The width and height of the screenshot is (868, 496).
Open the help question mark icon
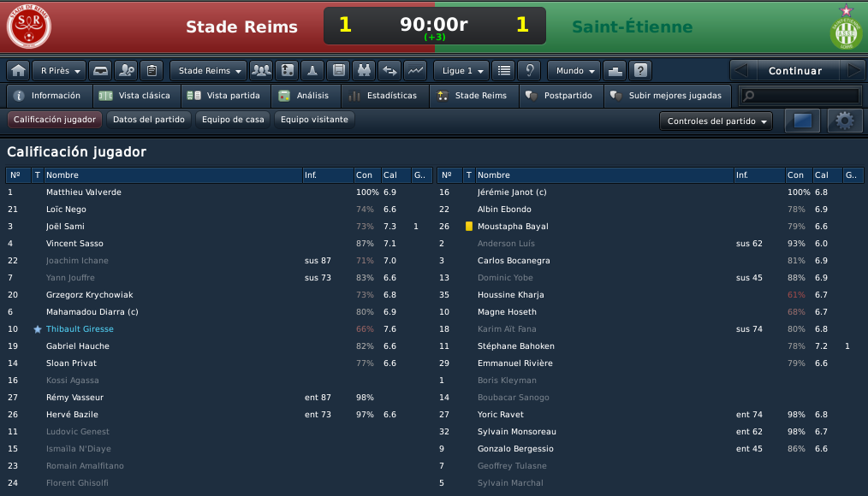640,71
